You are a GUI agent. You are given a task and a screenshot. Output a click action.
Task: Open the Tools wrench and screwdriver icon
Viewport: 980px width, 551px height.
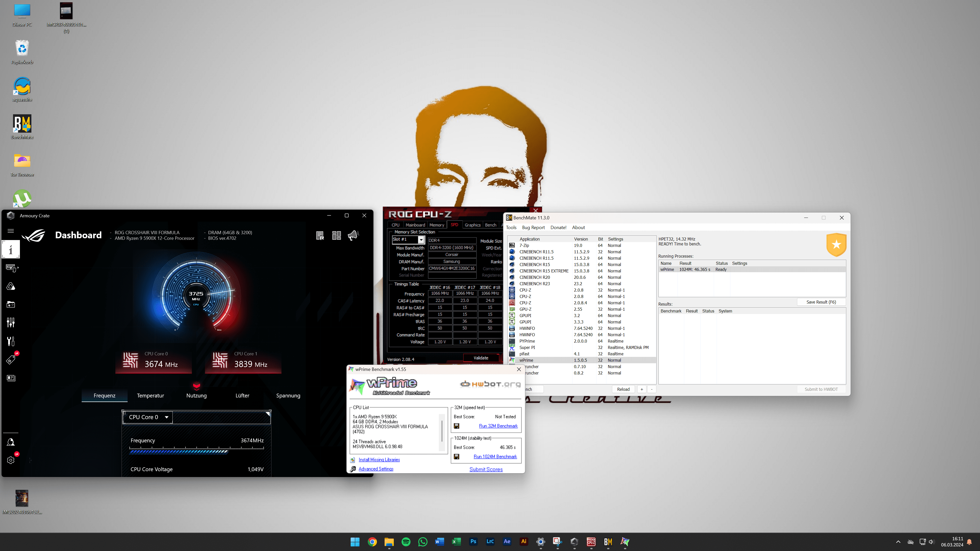coord(11,341)
